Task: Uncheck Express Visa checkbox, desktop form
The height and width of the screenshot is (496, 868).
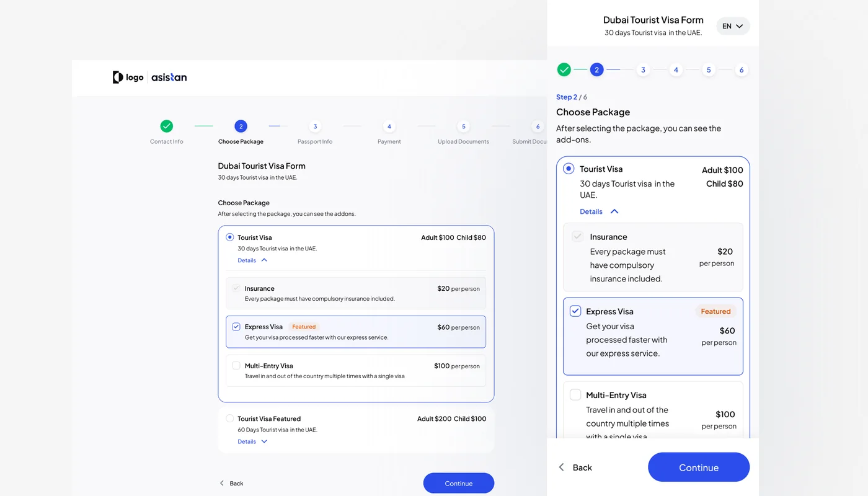Action: pyautogui.click(x=236, y=327)
